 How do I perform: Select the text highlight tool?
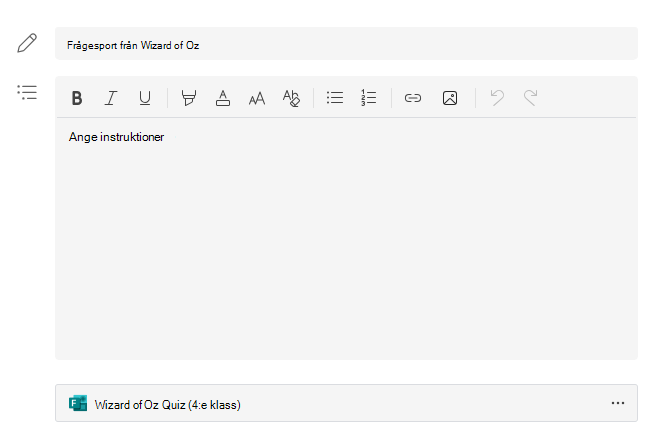[189, 98]
